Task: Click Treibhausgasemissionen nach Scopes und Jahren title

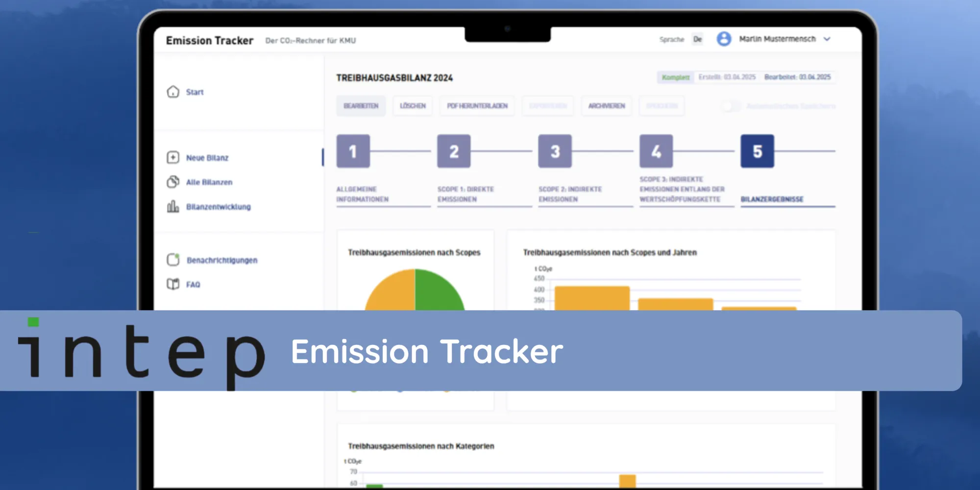Action: (610, 252)
